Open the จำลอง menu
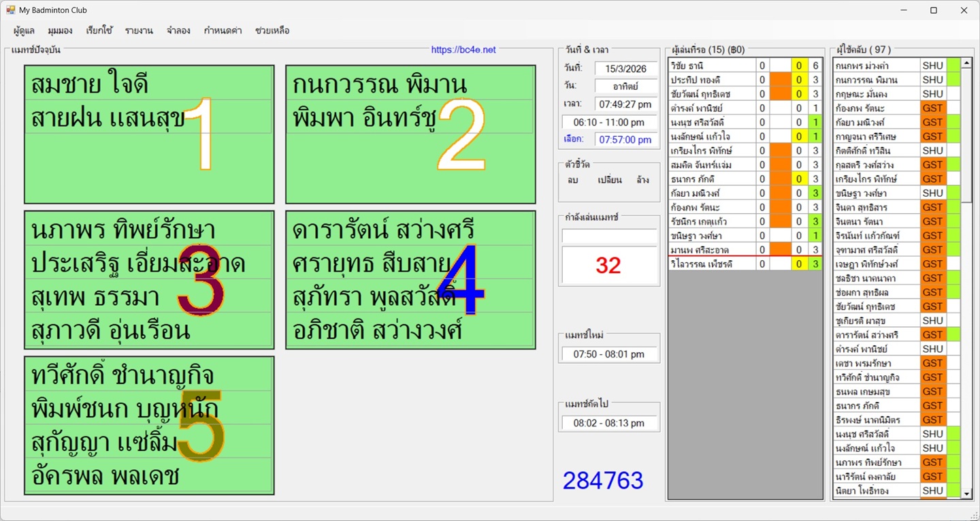This screenshot has height=521, width=980. (178, 31)
